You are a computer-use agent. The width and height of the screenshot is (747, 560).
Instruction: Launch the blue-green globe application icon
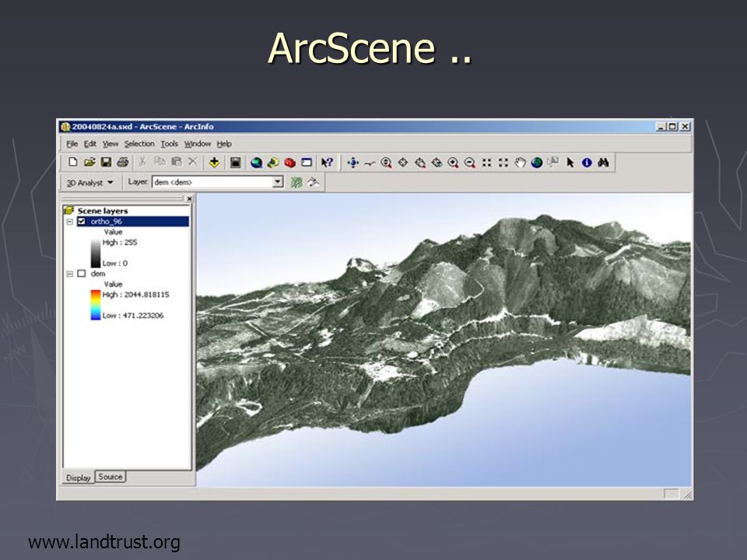256,163
